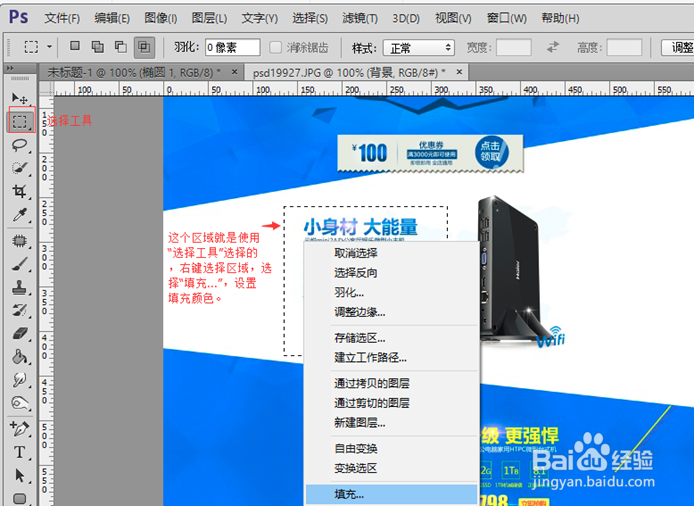Image resolution: width=694 pixels, height=506 pixels.
Task: Open the 窗口(W) menu
Action: tap(507, 18)
